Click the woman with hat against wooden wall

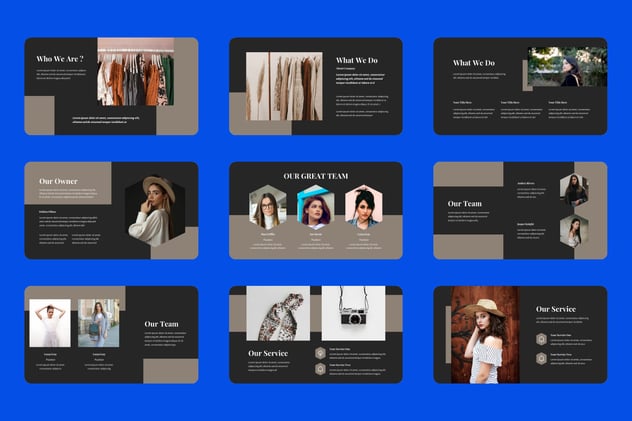click(x=485, y=335)
